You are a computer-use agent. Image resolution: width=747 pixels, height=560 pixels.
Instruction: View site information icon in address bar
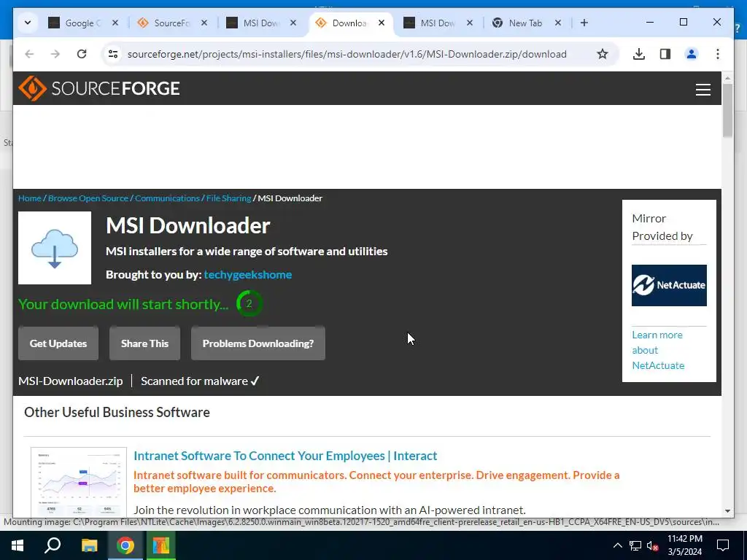coord(113,54)
